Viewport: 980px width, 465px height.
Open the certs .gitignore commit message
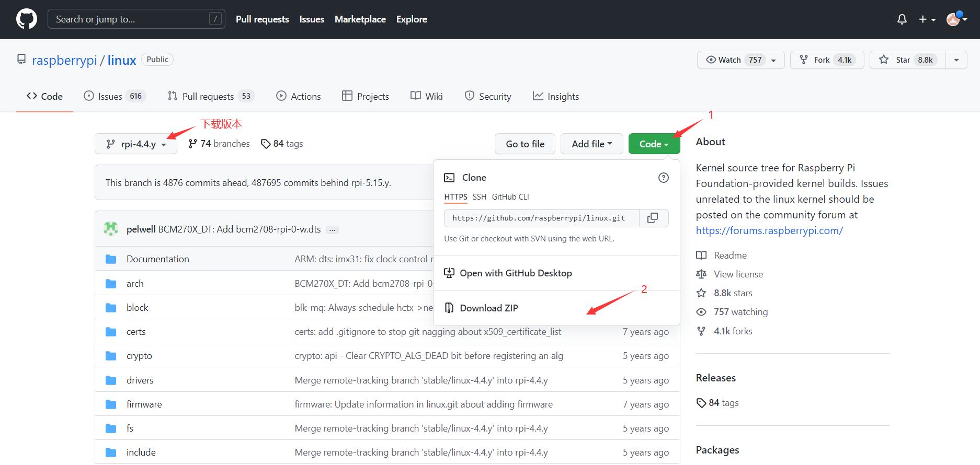428,332
